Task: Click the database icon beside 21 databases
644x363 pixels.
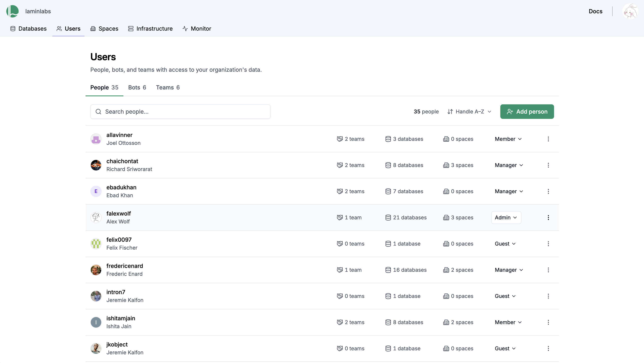Action: point(388,217)
